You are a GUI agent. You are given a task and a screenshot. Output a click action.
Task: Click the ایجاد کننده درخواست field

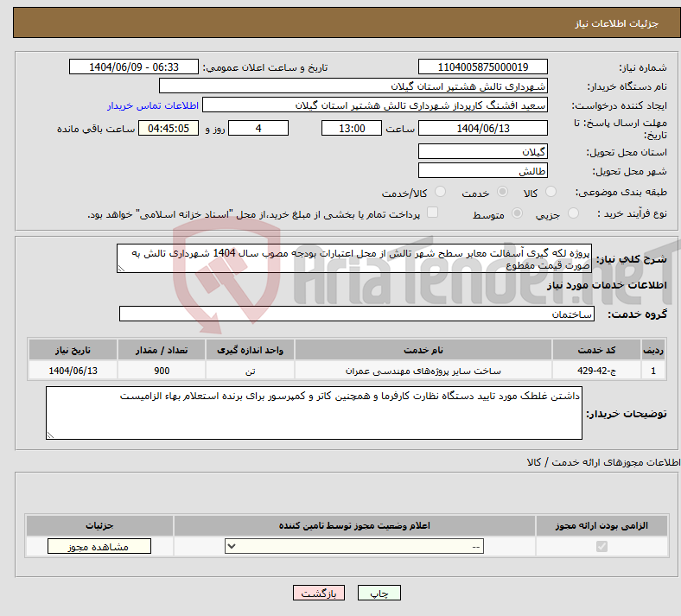point(375,105)
